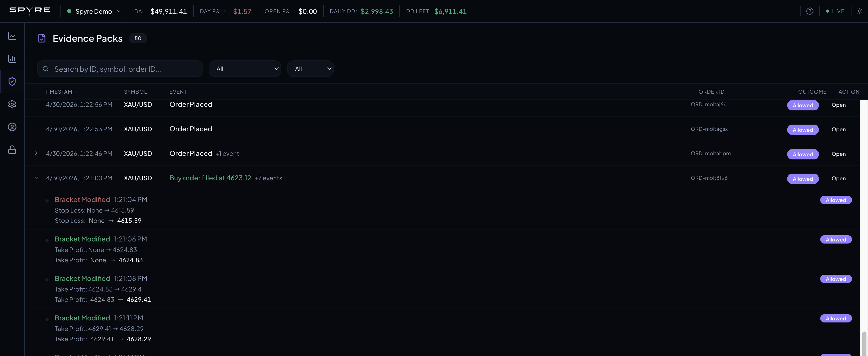
Task: Click Allowed badge for 1:21:06 PM modification
Action: [836, 240]
